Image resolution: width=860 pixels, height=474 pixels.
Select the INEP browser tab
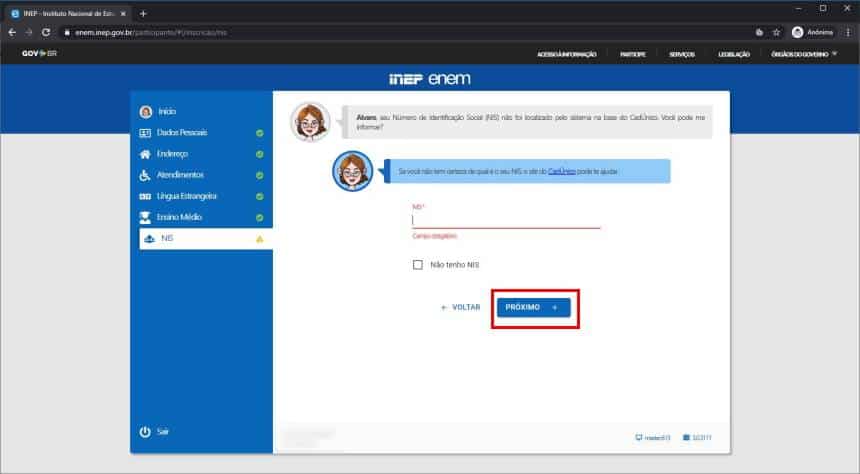point(69,14)
